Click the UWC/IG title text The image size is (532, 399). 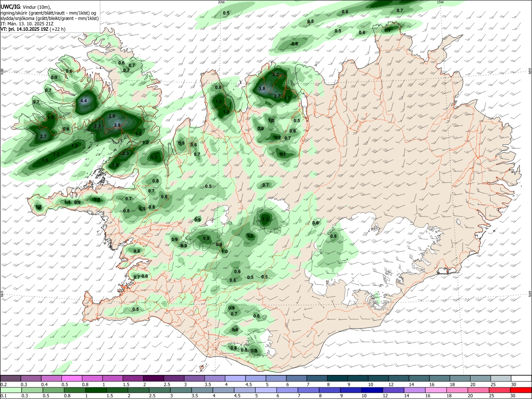[10, 7]
